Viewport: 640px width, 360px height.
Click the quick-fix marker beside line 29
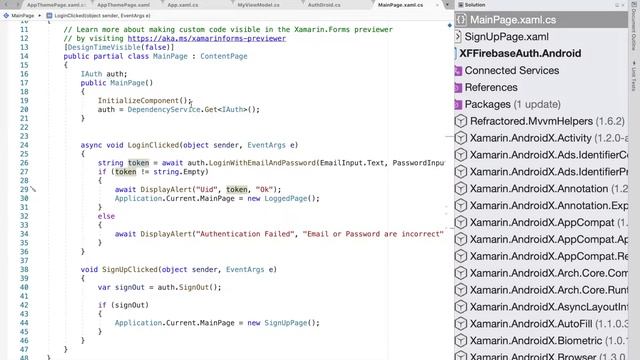coord(33,189)
